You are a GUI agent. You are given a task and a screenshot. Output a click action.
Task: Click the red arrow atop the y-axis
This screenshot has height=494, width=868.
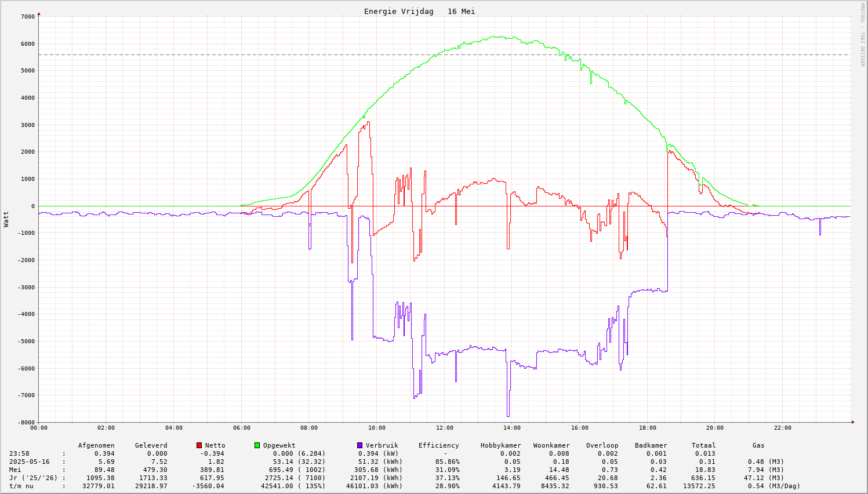pyautogui.click(x=39, y=13)
